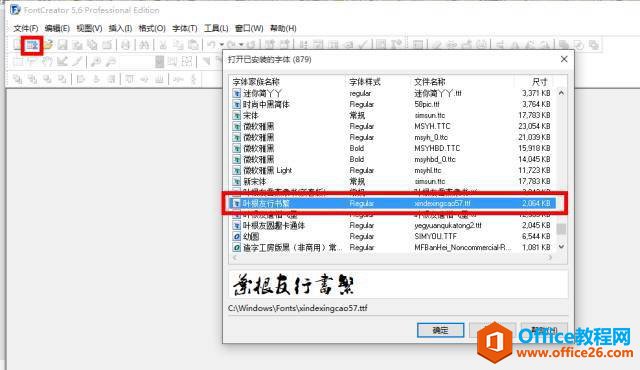Viewport: 640px width, 370px height.
Task: Click file name yegyuanqukatong2.ttf cell
Action: pos(448,225)
